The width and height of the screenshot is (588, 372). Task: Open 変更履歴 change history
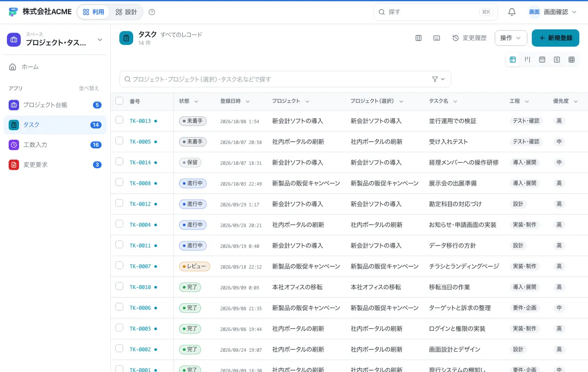469,38
